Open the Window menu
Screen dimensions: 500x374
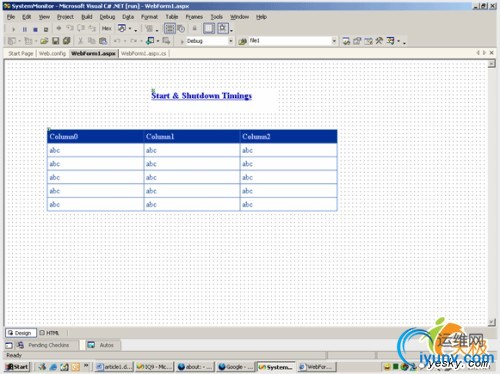tap(239, 17)
